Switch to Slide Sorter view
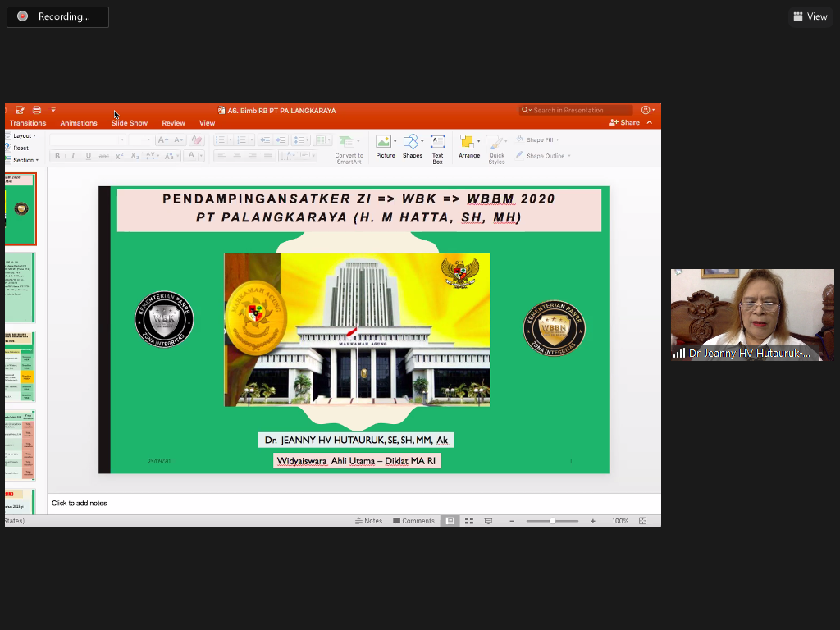840x630 pixels. pos(469,521)
